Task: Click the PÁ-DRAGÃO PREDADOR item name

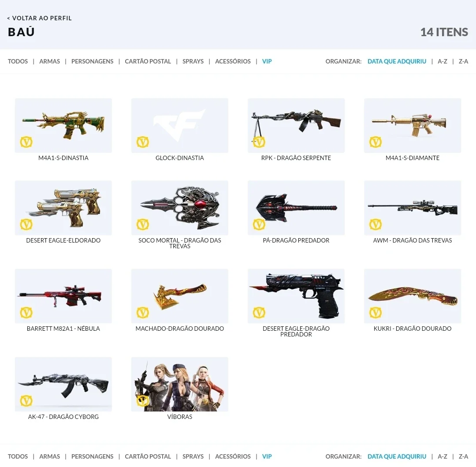Action: 296,240
